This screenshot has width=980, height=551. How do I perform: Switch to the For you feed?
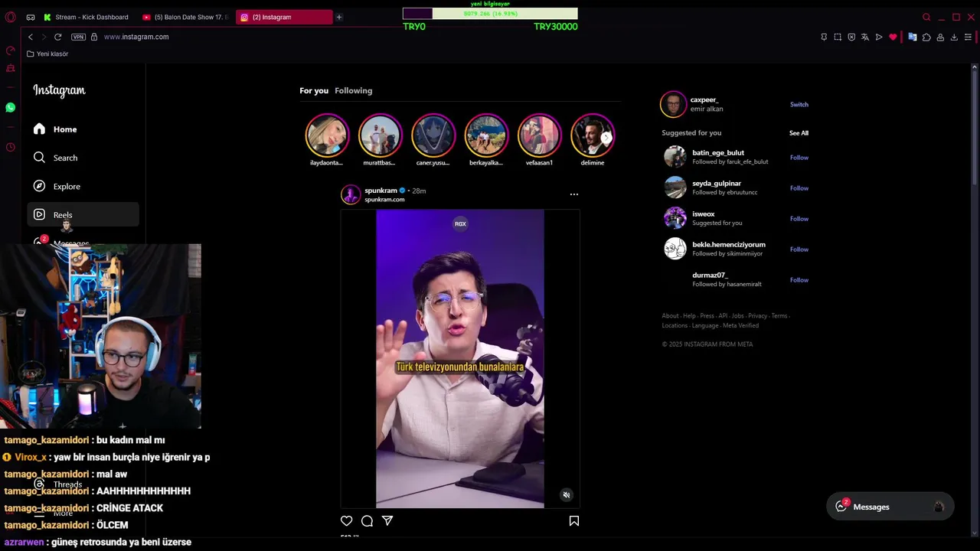(314, 90)
